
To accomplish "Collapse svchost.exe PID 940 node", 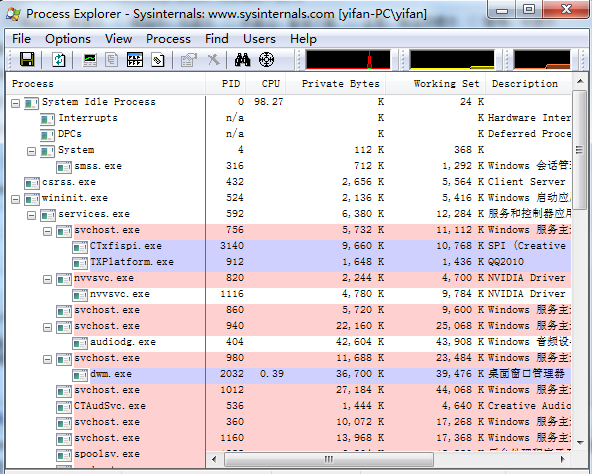I will point(48,327).
